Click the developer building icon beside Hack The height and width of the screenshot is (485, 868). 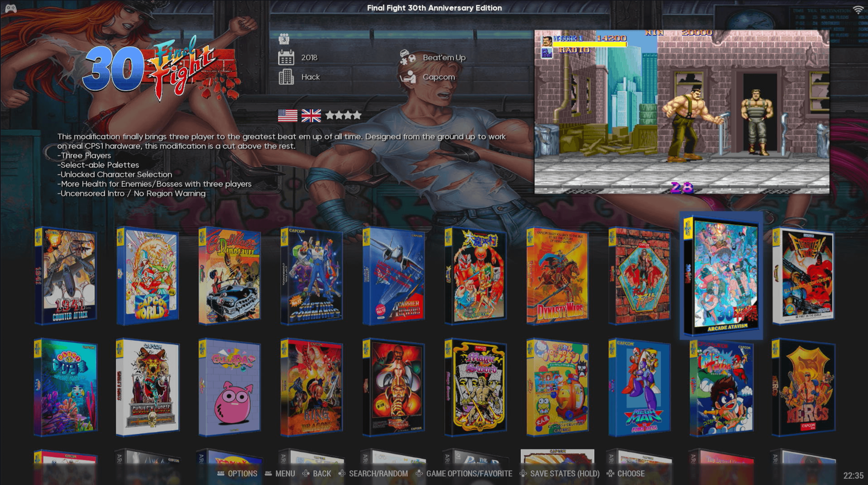coord(286,77)
